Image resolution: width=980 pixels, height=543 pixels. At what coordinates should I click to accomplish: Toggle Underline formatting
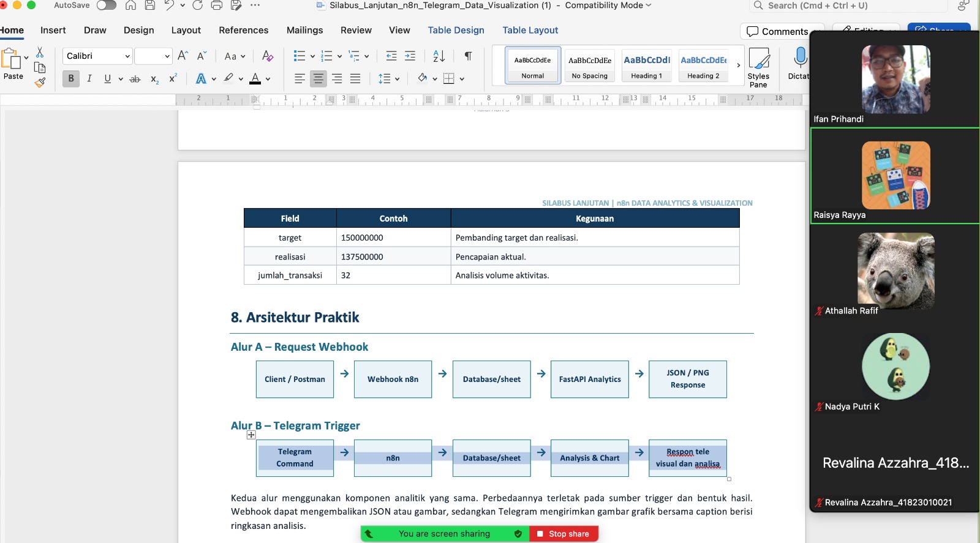tap(108, 78)
